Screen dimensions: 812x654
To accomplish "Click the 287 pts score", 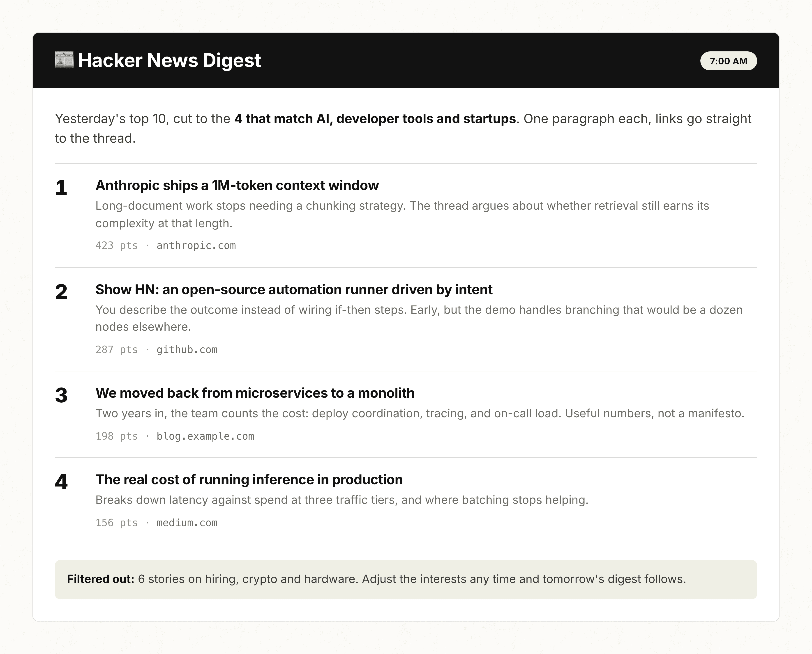I will [116, 350].
